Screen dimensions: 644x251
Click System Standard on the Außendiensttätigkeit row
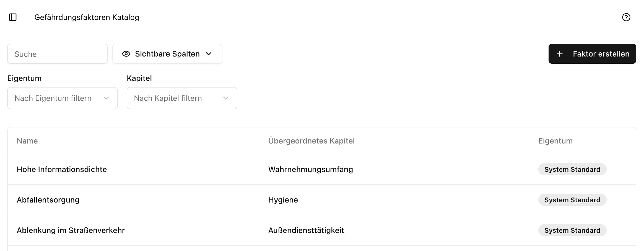(x=572, y=230)
